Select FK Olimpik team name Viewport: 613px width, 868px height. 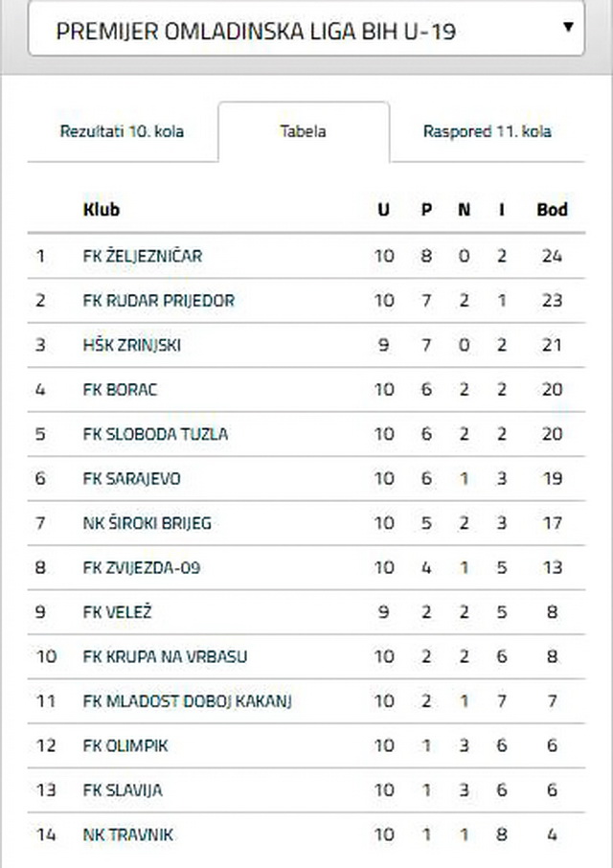(x=125, y=745)
